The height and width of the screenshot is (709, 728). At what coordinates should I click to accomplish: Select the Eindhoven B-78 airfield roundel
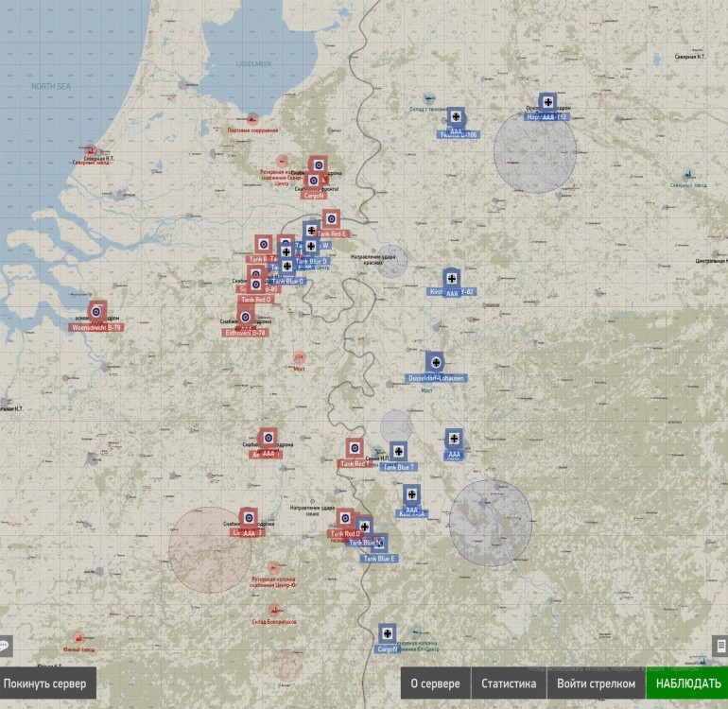click(245, 318)
